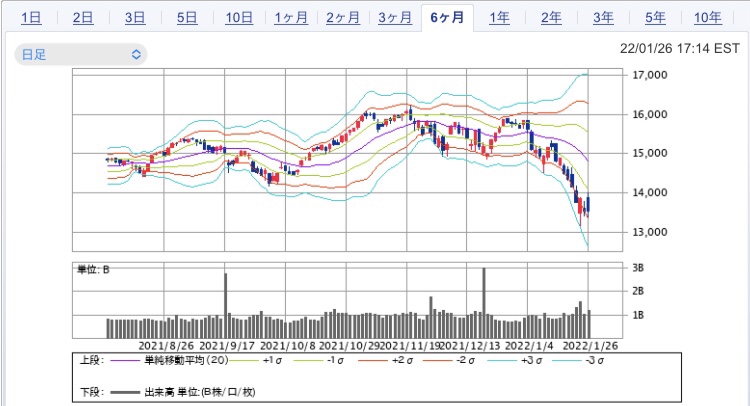
Task: Select the 10日 period tab
Action: pos(239,18)
